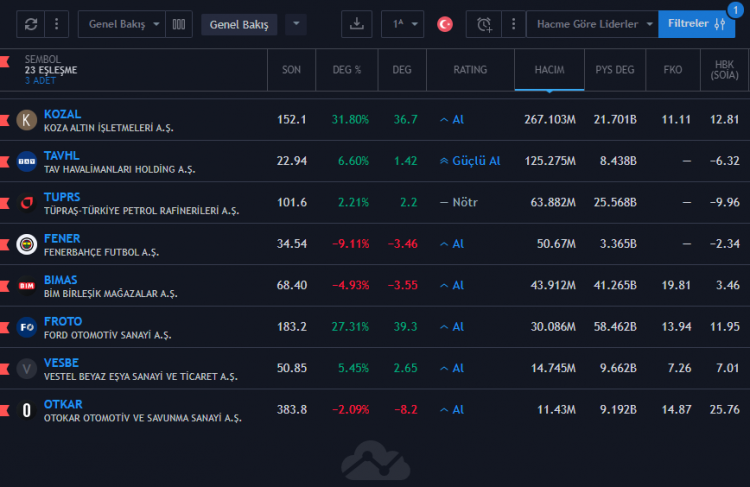The width and height of the screenshot is (750, 487).
Task: Click the OTKAR company logo
Action: pos(27,410)
